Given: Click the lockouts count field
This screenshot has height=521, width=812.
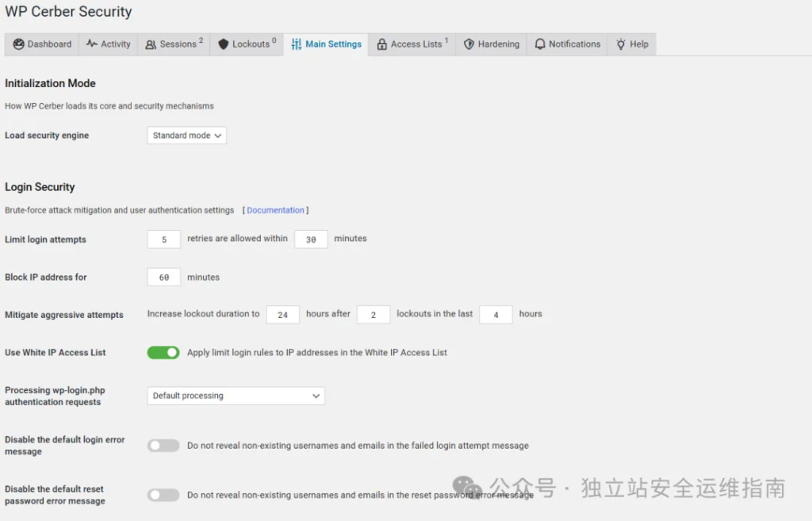Looking at the screenshot, I should click(373, 314).
